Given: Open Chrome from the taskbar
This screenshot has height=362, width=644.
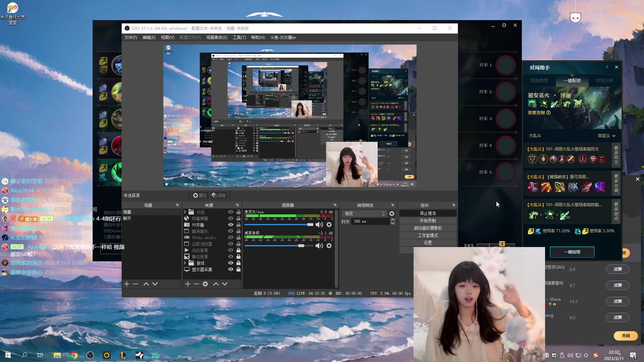Looking at the screenshot, I should 74,355.
